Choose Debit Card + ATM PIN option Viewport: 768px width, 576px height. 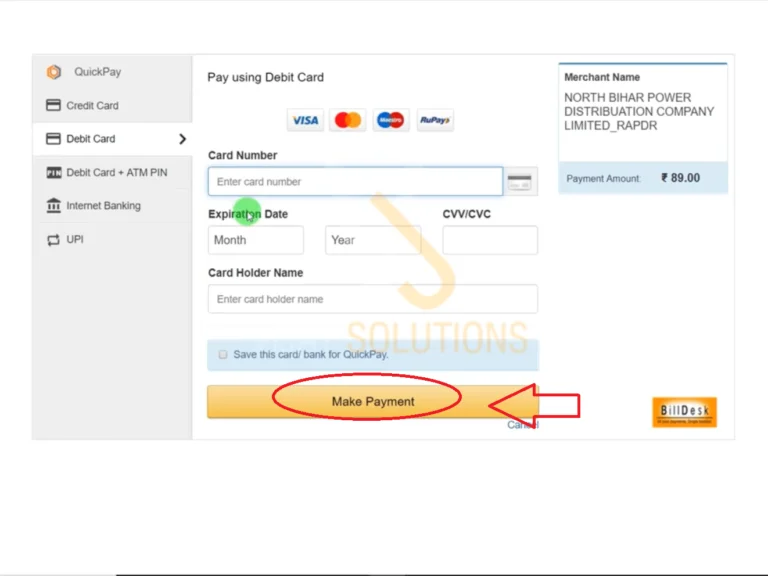(113, 172)
